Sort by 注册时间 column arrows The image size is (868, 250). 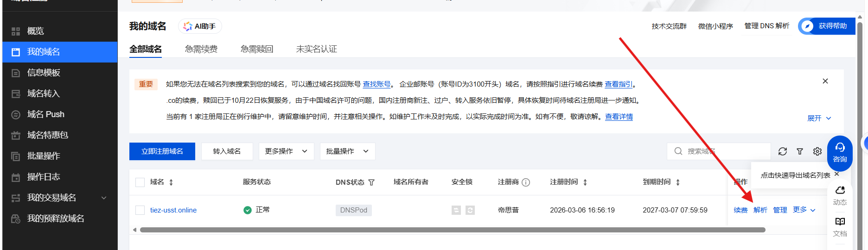coord(585,182)
